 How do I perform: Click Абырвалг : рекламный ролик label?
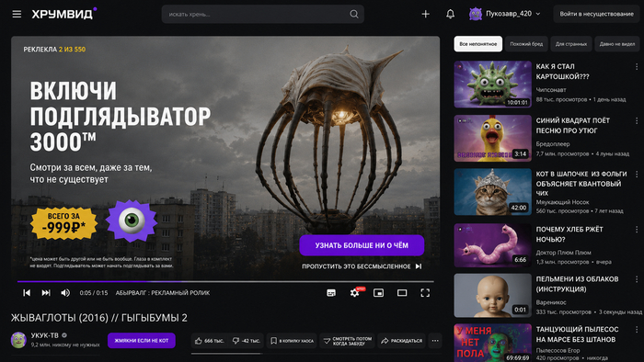pos(163,293)
